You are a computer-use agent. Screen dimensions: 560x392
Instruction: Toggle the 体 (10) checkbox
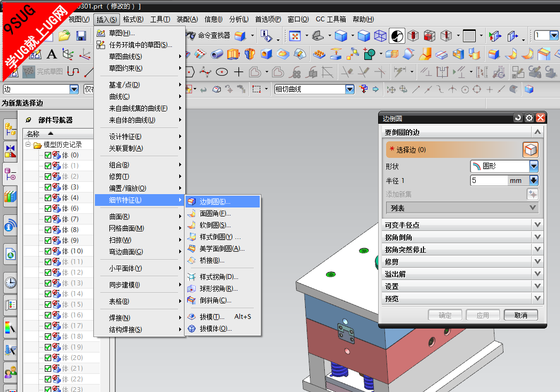[x=48, y=251]
